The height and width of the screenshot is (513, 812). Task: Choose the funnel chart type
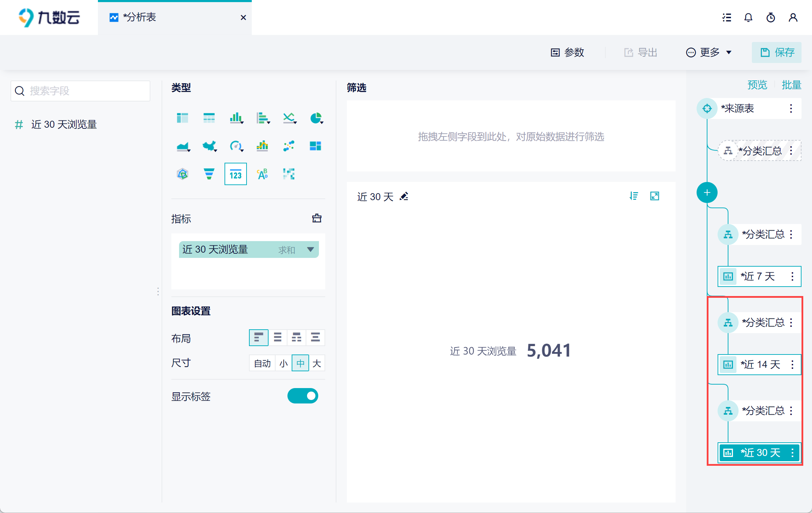[209, 174]
